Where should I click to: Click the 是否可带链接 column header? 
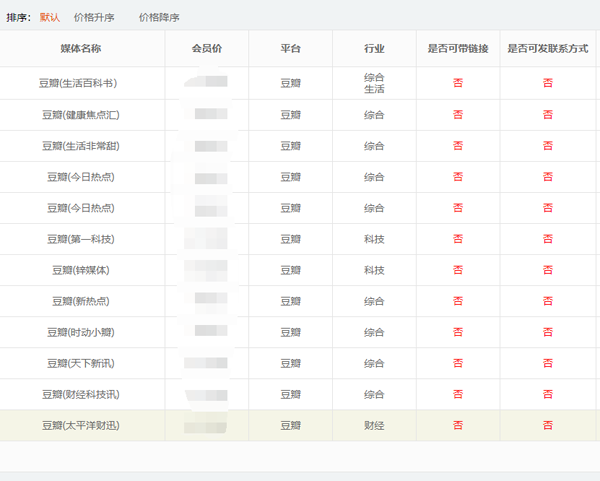[x=457, y=49]
